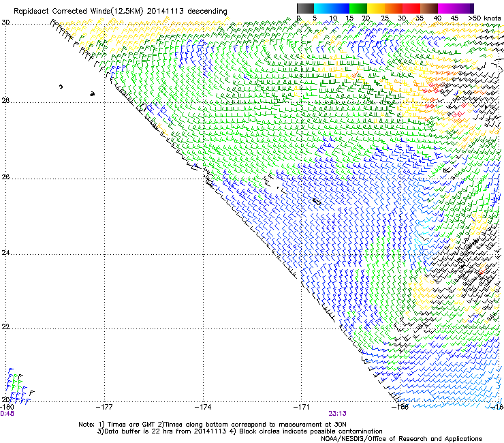Click the latitude label '20'

point(5,399)
